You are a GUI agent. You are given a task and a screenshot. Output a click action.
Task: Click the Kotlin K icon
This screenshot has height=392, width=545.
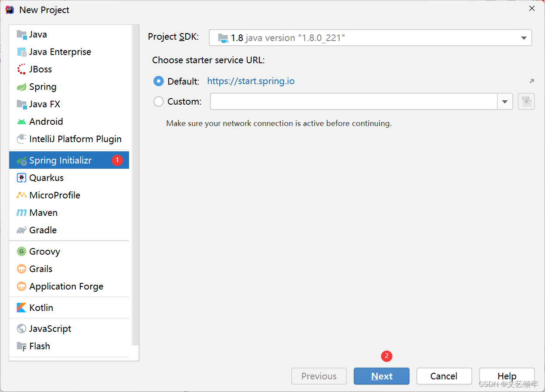click(x=21, y=308)
